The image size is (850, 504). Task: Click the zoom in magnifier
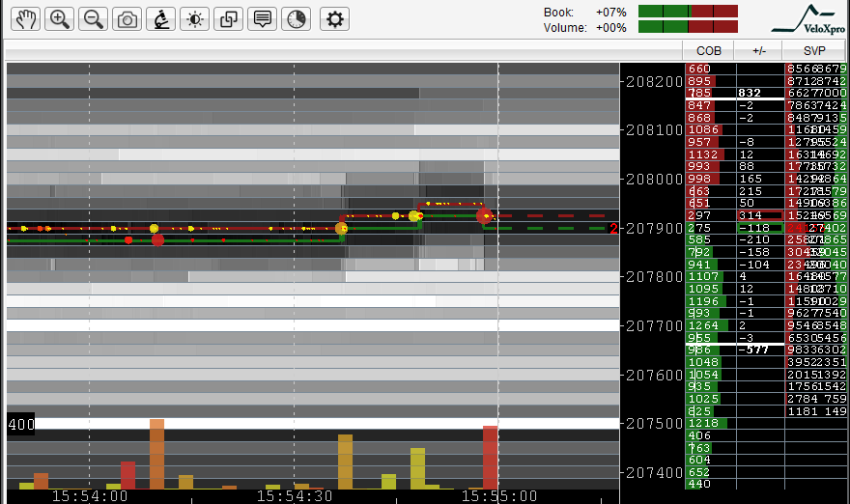pyautogui.click(x=59, y=20)
